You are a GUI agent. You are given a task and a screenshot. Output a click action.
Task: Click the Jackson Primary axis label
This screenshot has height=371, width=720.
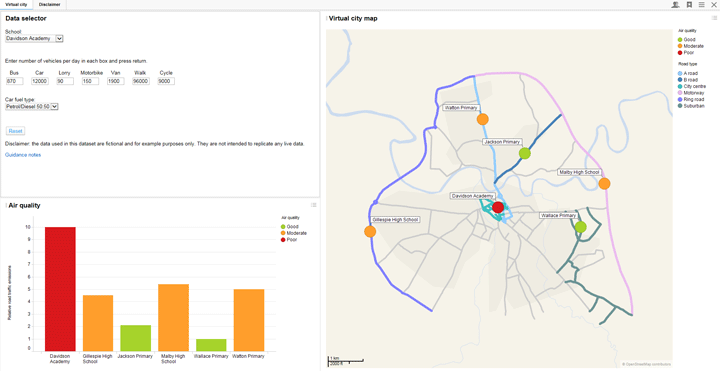point(135,356)
